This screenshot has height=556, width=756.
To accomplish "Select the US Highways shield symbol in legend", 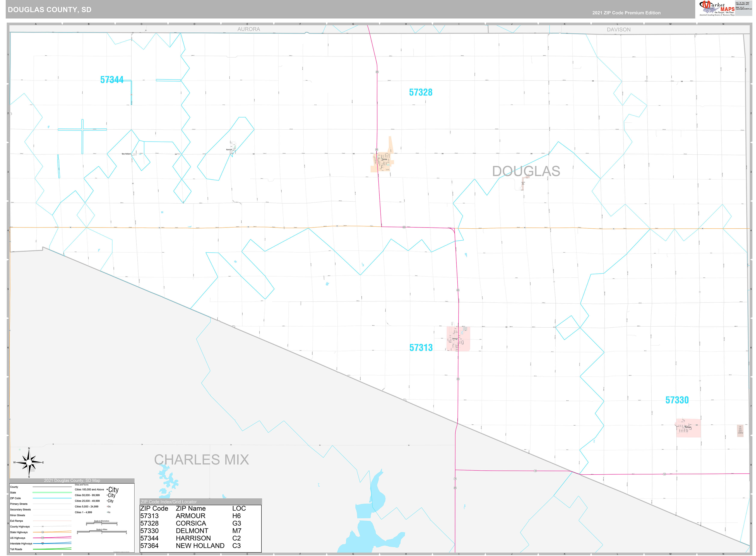I will pos(43,538).
